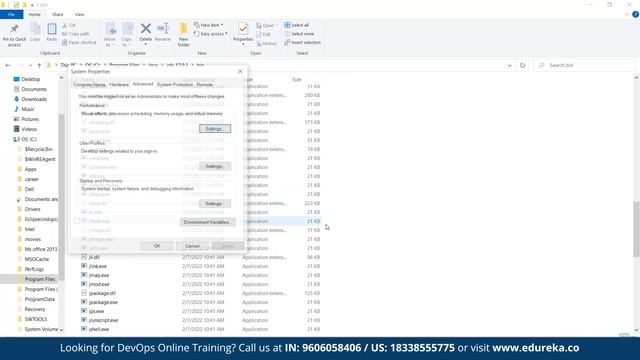
Task: Click the Refresh icon beside the address bar
Action: tap(522, 65)
